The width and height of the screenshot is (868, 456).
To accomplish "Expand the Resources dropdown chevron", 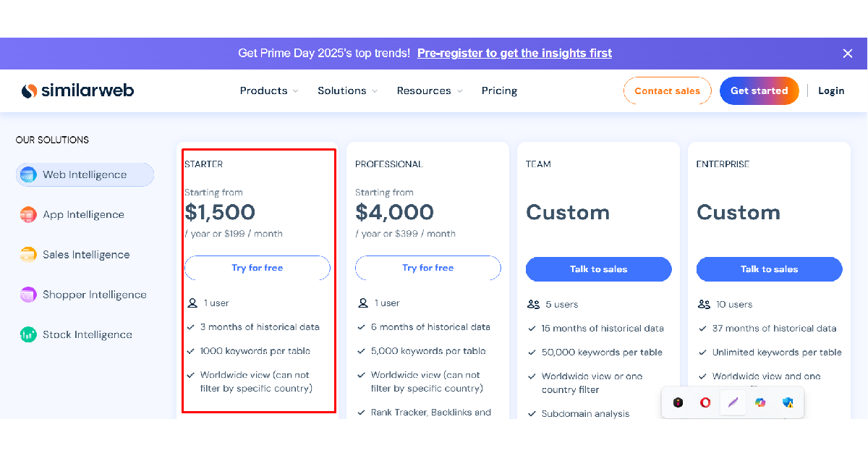I will (459, 91).
